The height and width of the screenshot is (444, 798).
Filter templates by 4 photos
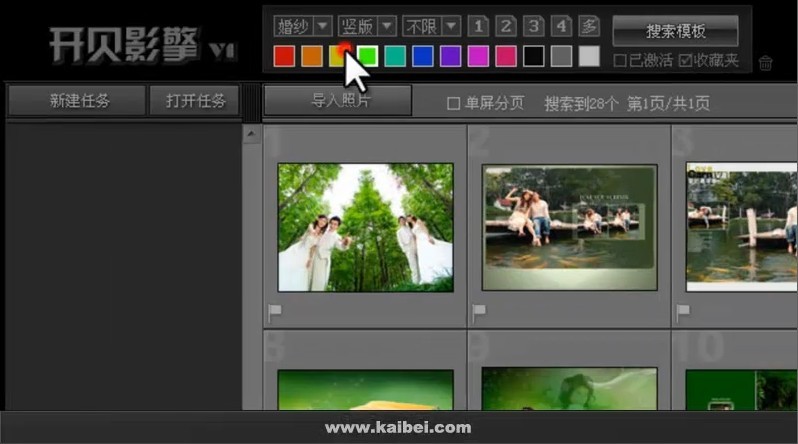561,26
